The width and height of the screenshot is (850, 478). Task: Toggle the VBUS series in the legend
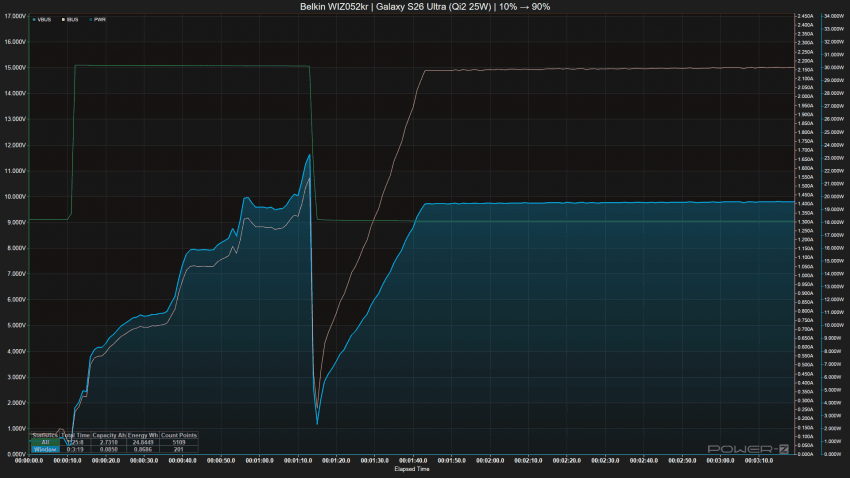point(42,20)
